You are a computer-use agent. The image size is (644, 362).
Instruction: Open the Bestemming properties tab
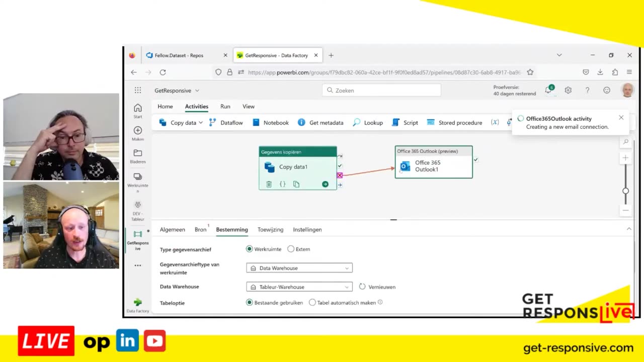point(232,230)
